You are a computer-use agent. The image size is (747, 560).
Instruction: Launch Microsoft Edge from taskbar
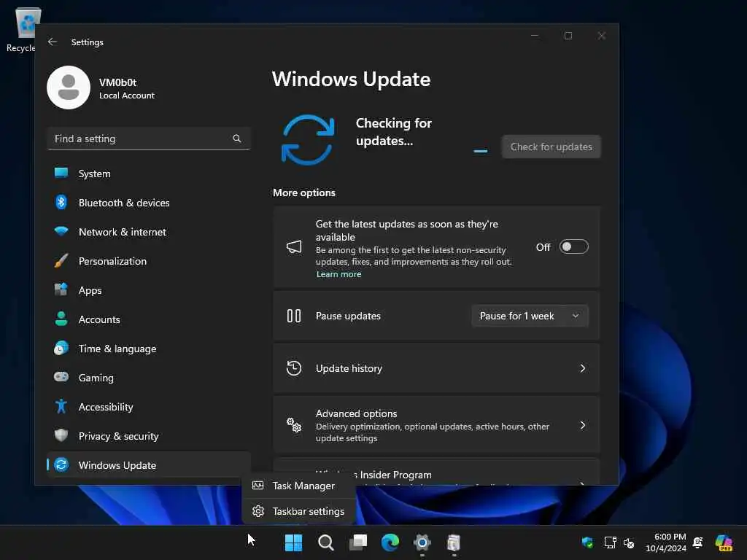(x=390, y=542)
